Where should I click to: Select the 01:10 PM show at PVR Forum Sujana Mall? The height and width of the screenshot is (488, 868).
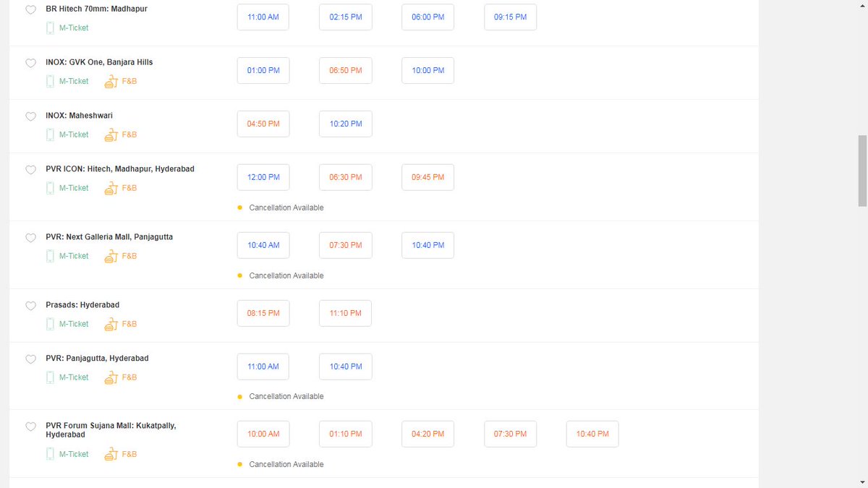(345, 434)
